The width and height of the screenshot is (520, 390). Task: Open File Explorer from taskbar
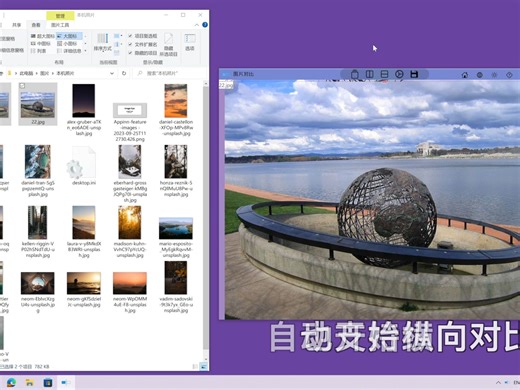click(30, 382)
